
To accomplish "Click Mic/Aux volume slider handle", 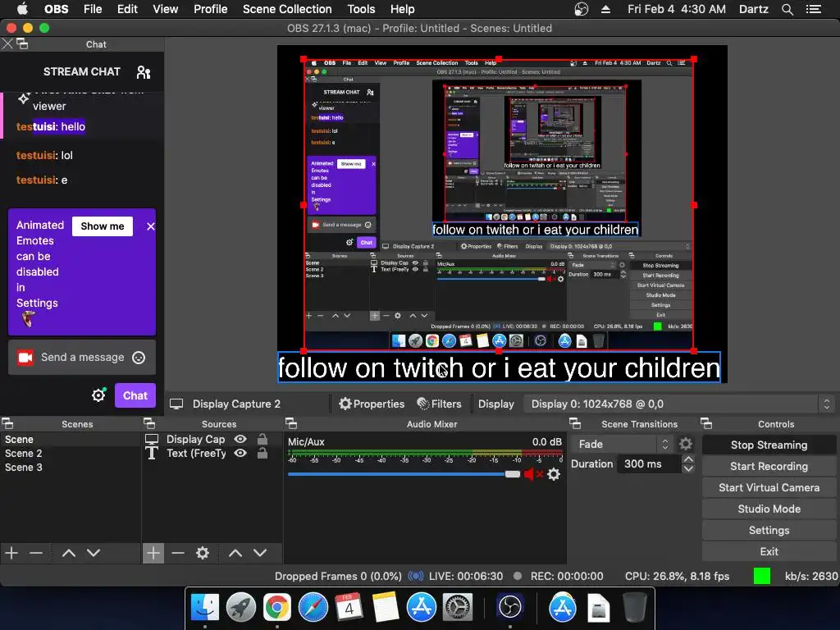I will (513, 474).
